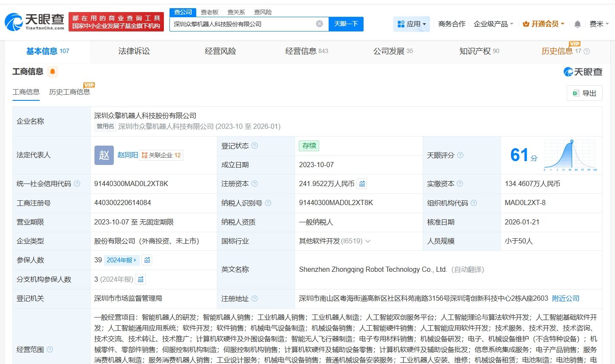Click help icon next to 统一社会信用代码
This screenshot has width=615, height=364.
[x=77, y=184]
